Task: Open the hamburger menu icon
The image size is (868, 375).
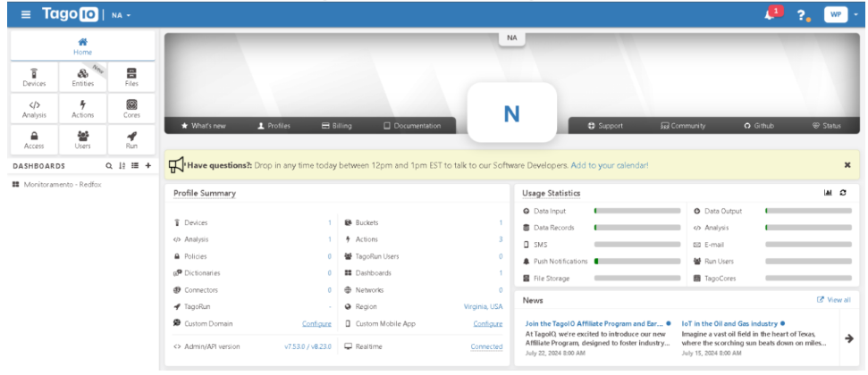Action: (x=26, y=14)
